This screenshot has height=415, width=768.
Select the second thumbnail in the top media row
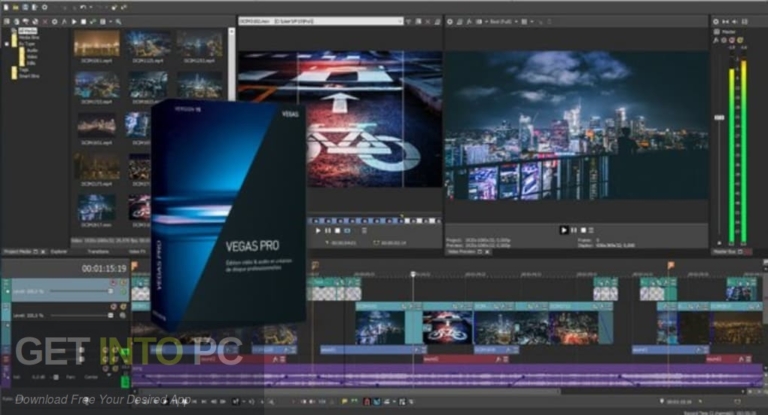click(148, 44)
